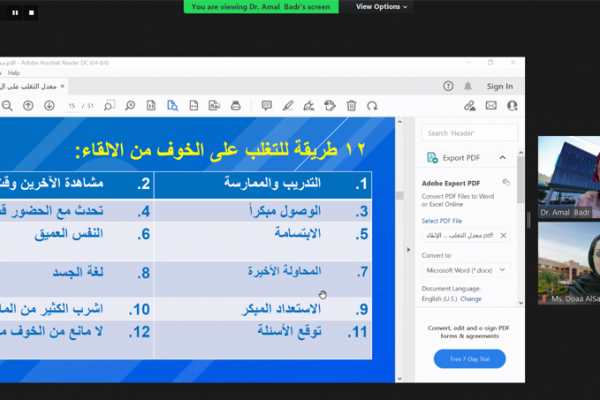Click the rotate icon in the toolbar
The image size is (600, 400).
point(372,104)
